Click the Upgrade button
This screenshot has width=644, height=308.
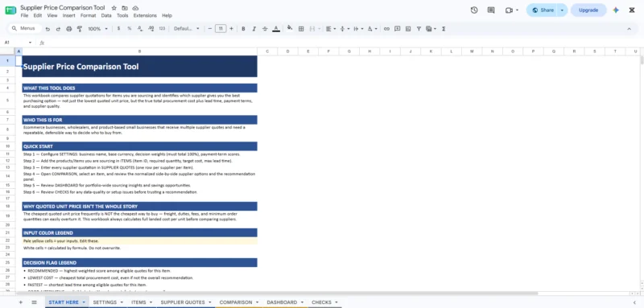point(588,10)
